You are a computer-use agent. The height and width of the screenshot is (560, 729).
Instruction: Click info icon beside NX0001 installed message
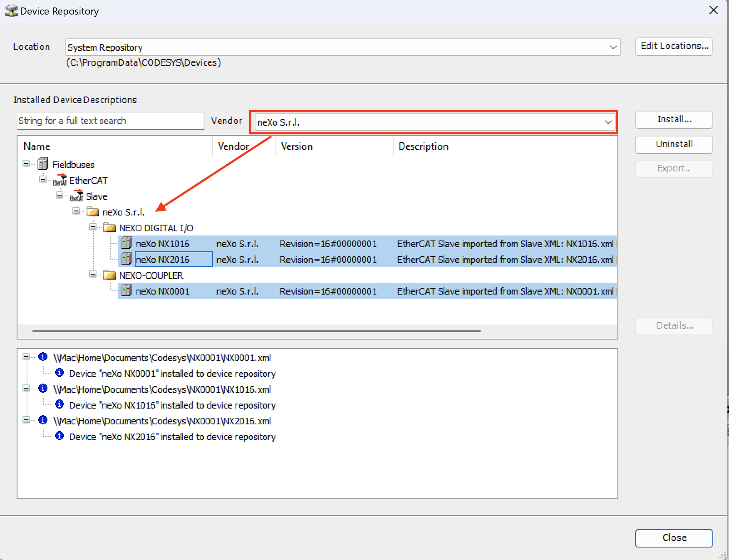(x=60, y=373)
